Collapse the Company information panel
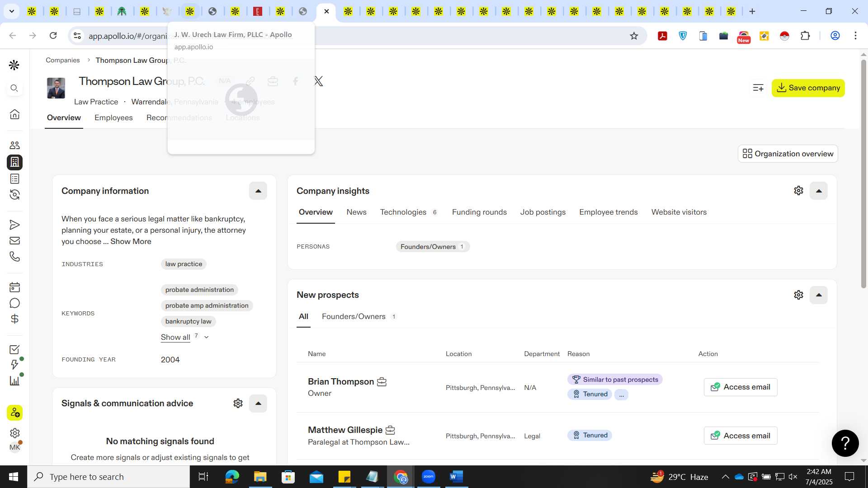The height and width of the screenshot is (488, 868). click(258, 191)
